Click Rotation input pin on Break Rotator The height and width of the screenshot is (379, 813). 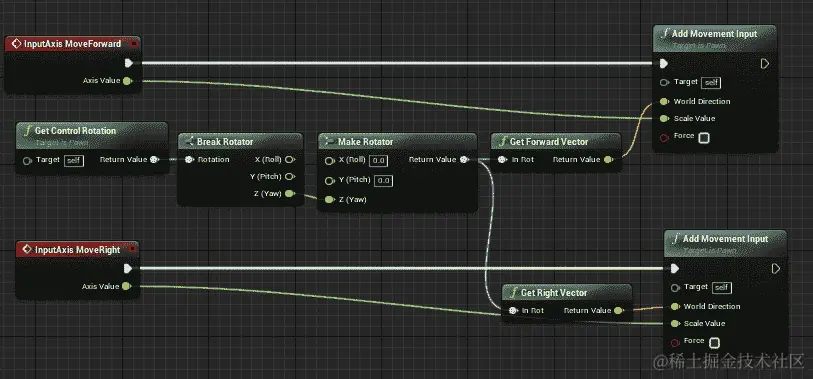coord(189,160)
